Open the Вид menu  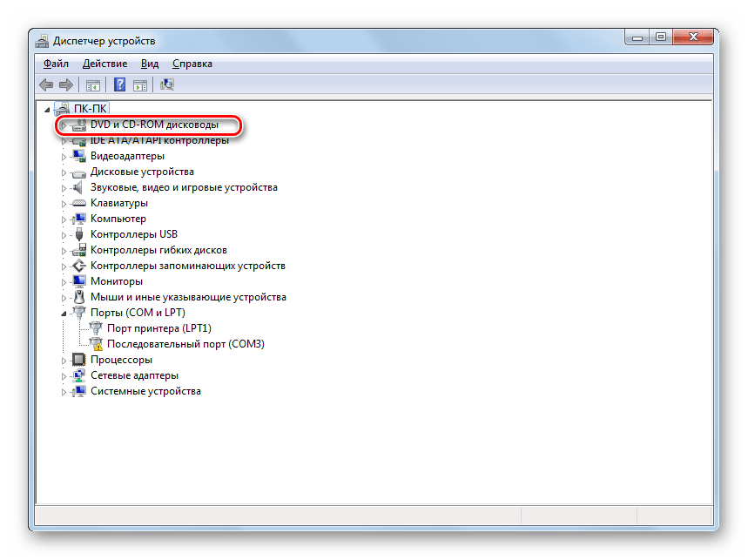coord(149,64)
